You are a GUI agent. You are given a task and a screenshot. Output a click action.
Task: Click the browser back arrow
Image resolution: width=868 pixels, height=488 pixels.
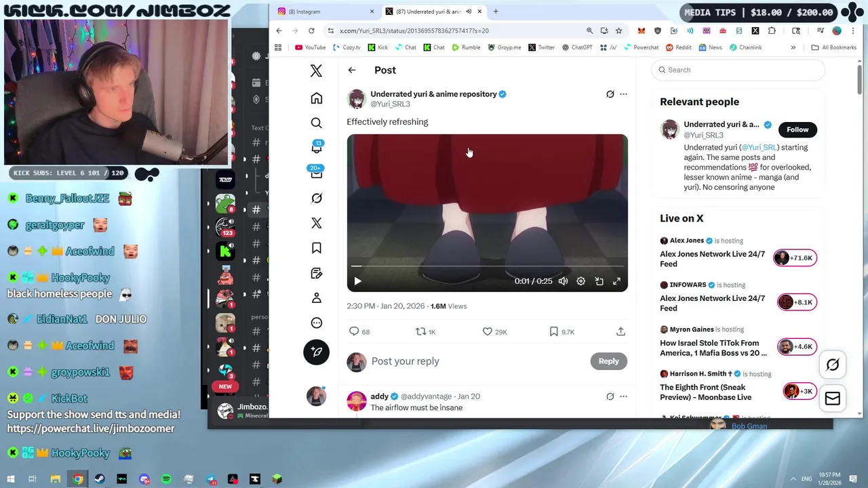point(279,30)
